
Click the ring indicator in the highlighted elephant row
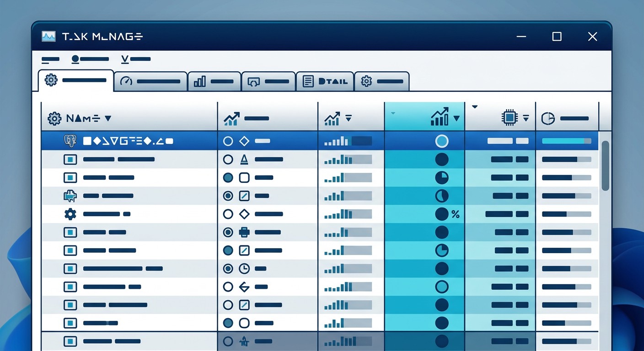[442, 141]
